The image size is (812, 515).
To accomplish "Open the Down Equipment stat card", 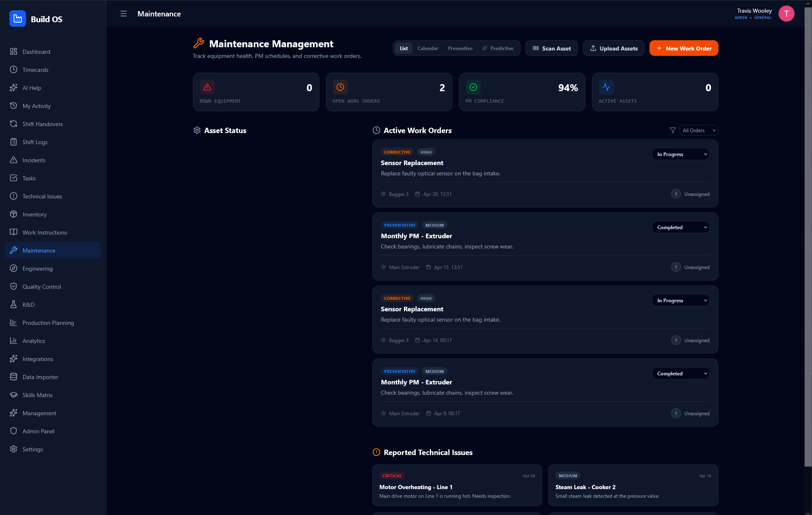I will click(x=256, y=92).
